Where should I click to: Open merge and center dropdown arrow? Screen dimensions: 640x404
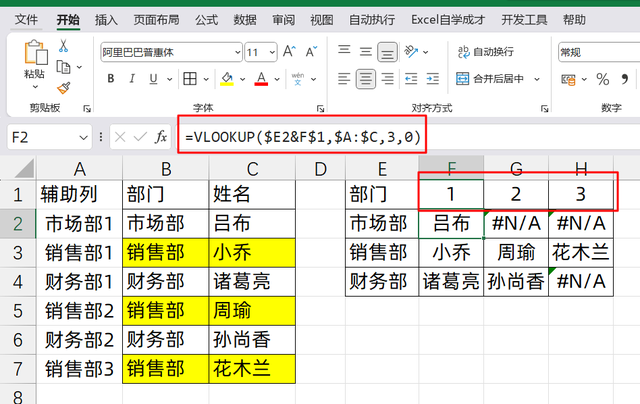tap(537, 79)
